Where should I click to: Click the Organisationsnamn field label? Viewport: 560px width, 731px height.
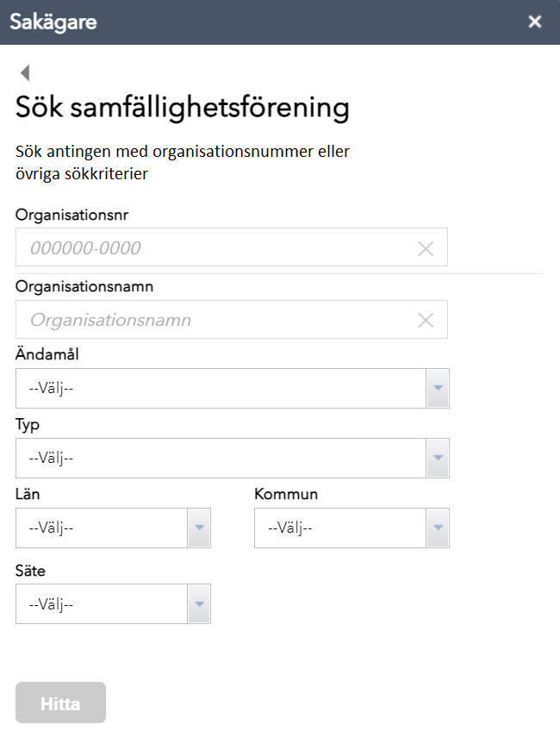click(x=84, y=287)
